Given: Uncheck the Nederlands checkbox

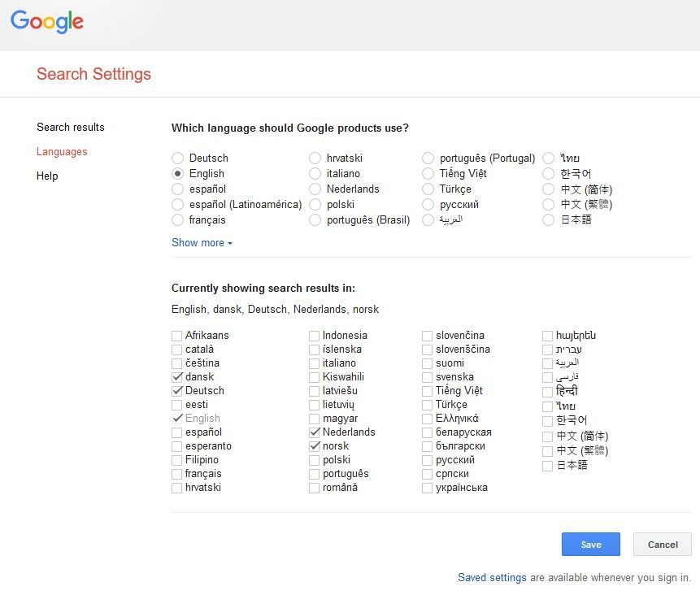Looking at the screenshot, I should click(315, 432).
